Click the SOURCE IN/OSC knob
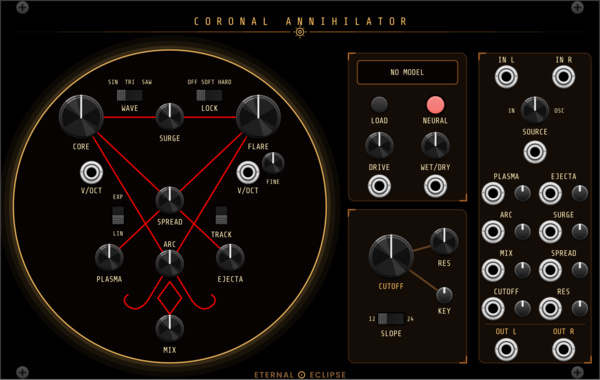600x380 pixels. [535, 110]
